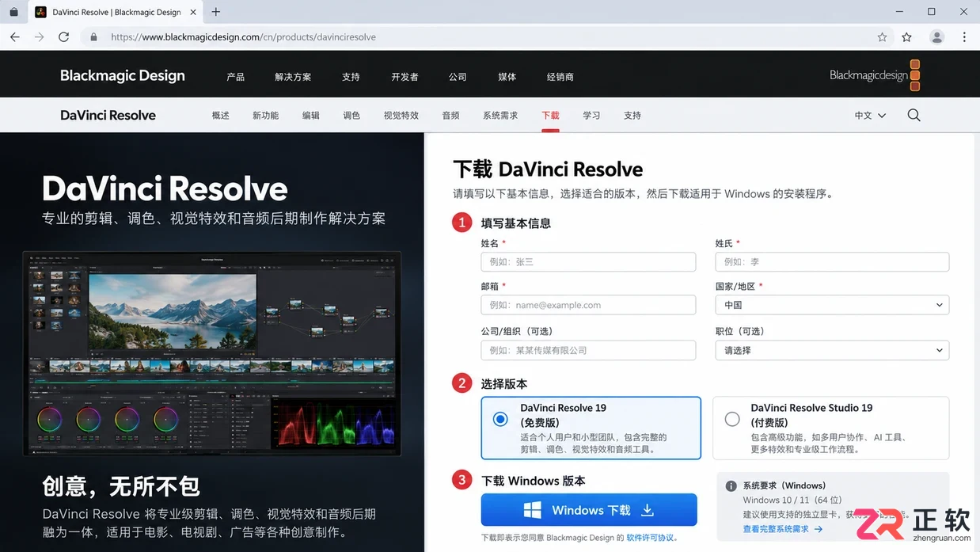Focus the 邮箱 input field

(588, 305)
